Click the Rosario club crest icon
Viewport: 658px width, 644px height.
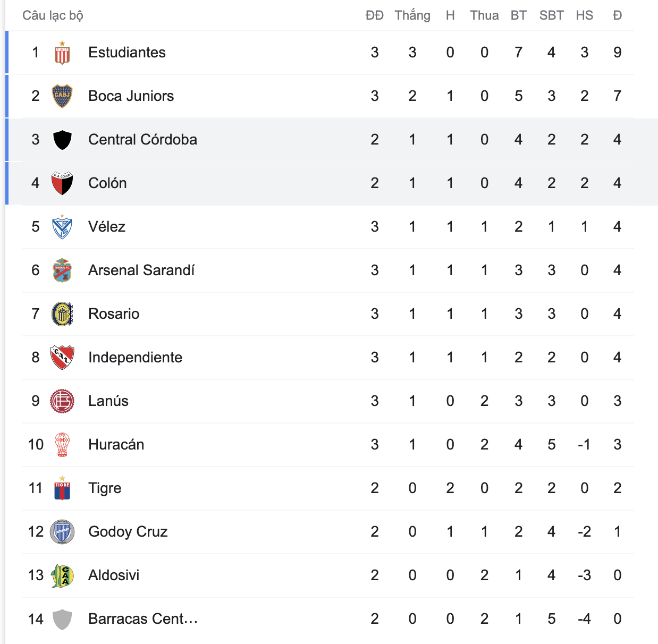click(x=62, y=314)
